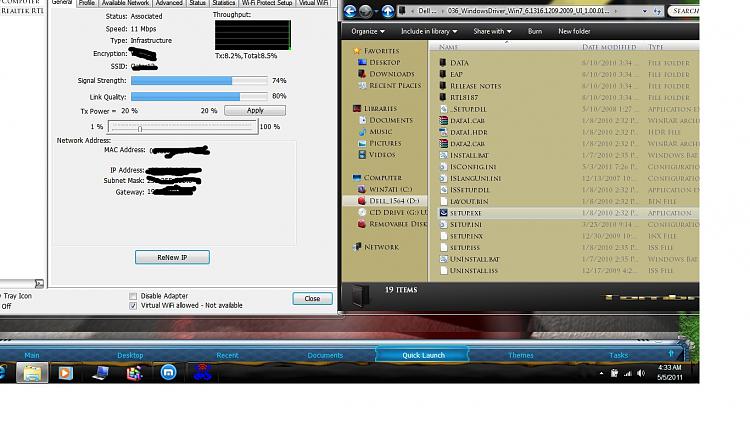The image size is (750, 422).
Task: Sort by the Name column header
Action: pos(448,47)
